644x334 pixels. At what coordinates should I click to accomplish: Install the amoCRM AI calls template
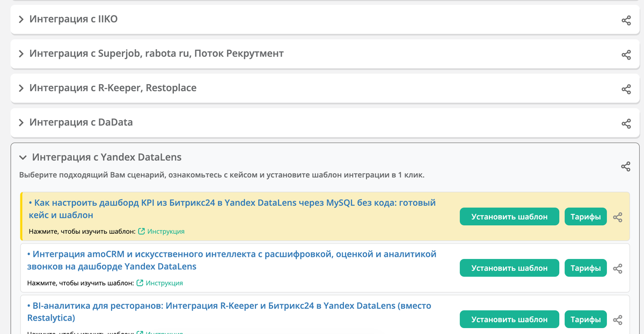(x=509, y=268)
